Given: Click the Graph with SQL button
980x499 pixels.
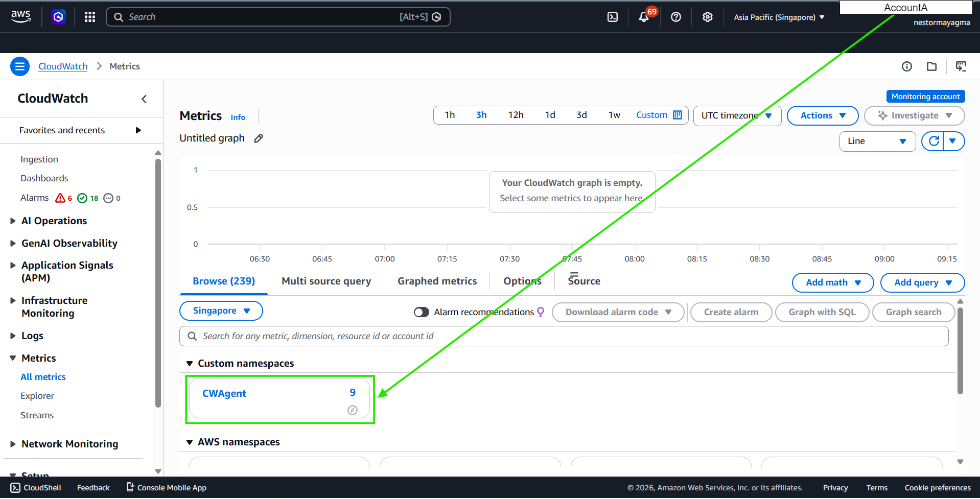Looking at the screenshot, I should point(822,313).
